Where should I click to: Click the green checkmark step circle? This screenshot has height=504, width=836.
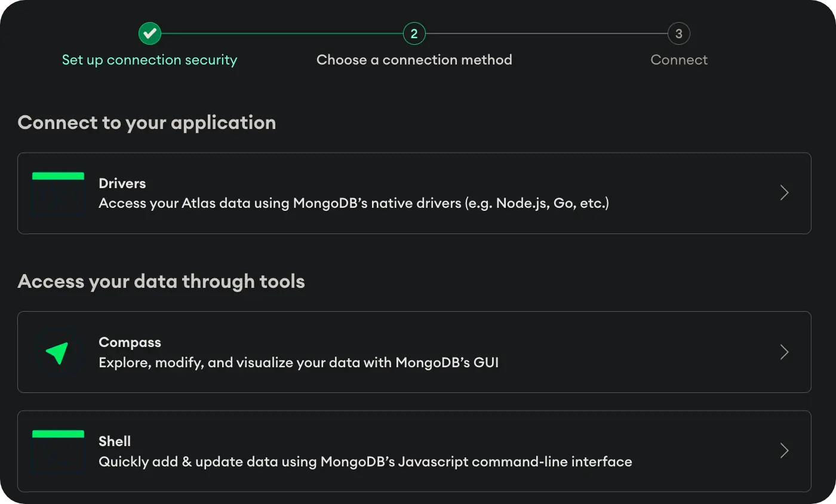[x=149, y=33]
